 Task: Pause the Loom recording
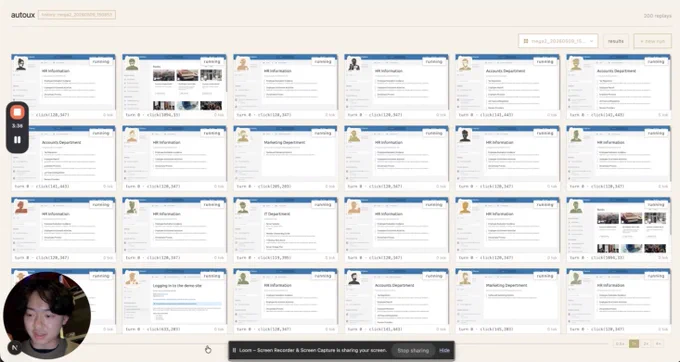[x=17, y=140]
